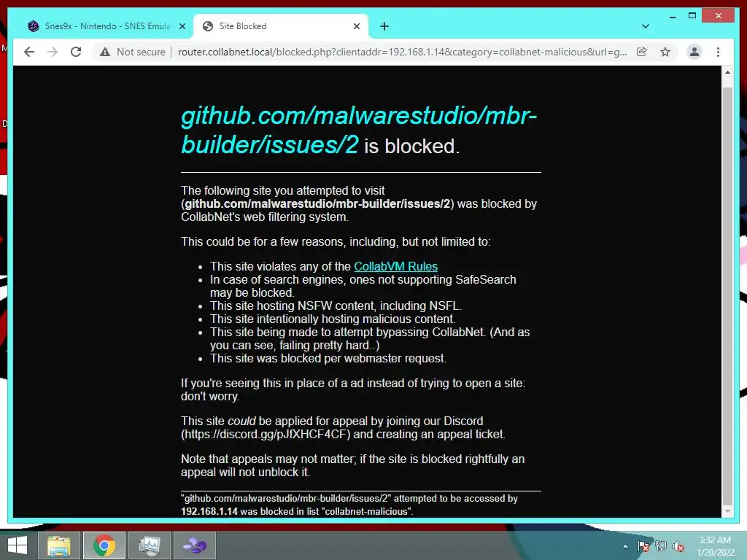This screenshot has height=560, width=747.
Task: Close the Chrome window
Action: click(719, 16)
